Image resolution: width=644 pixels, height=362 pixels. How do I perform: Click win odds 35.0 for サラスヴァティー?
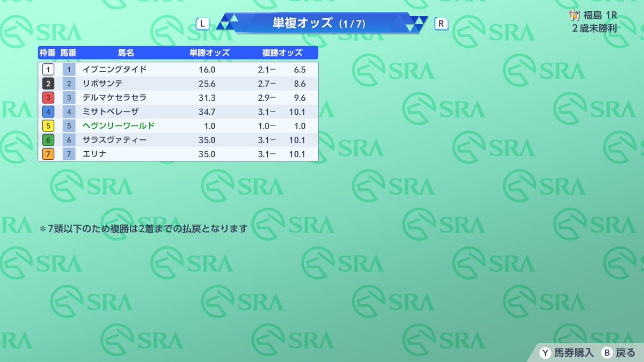click(207, 140)
